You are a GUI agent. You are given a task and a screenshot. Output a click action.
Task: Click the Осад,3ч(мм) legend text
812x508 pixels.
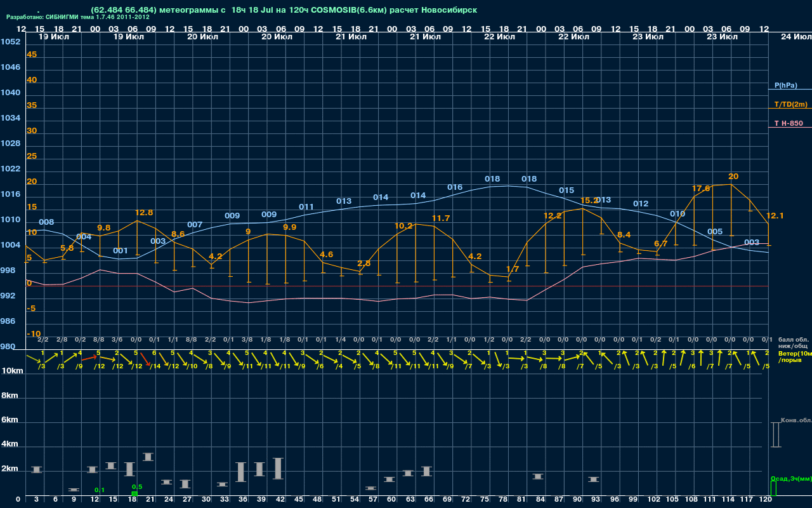pyautogui.click(x=791, y=478)
